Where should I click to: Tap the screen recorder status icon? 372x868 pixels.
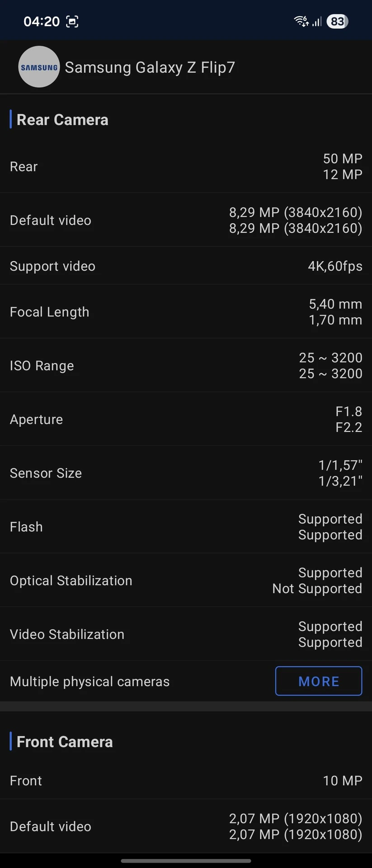tap(72, 21)
